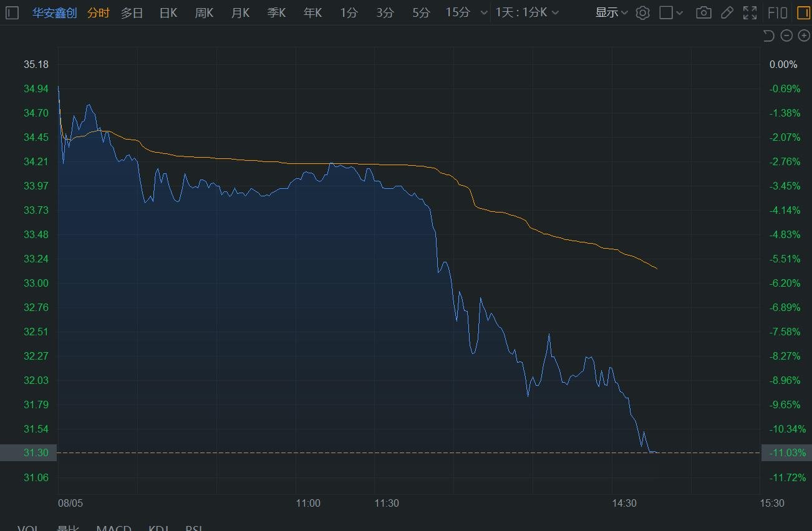
Task: Open F10 company info
Action: tap(778, 12)
